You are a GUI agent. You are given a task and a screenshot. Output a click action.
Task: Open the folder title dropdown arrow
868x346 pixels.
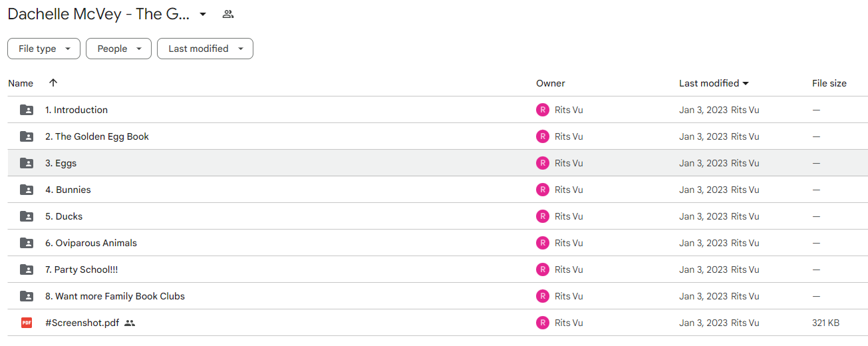tap(203, 14)
